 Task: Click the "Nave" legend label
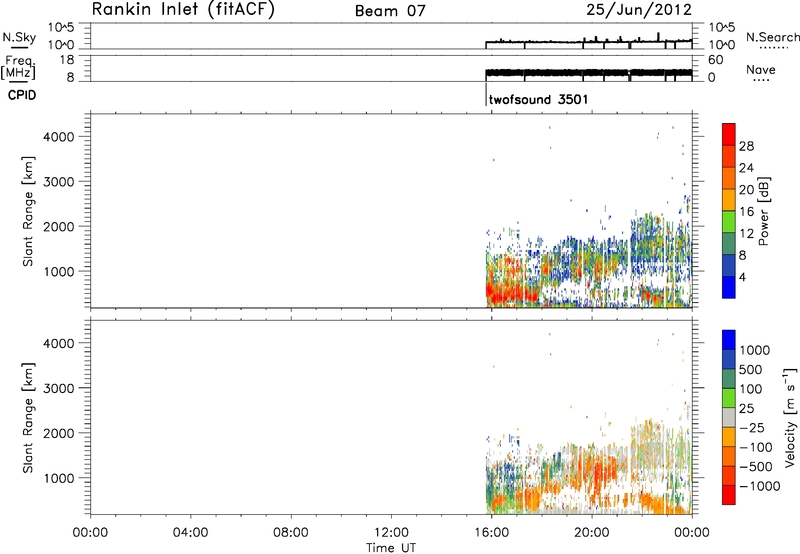coord(761,70)
